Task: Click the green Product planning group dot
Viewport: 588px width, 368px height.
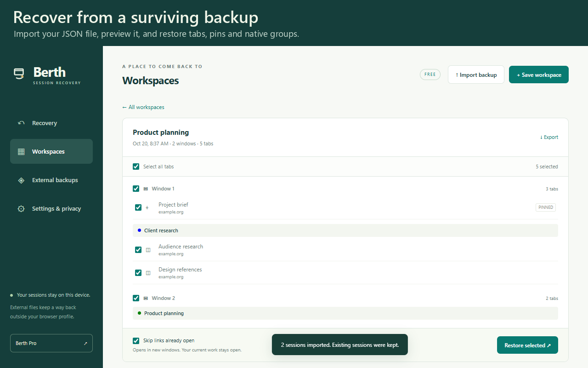Action: click(x=139, y=313)
